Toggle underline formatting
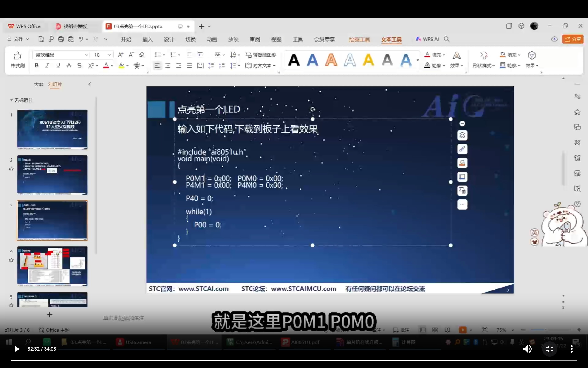This screenshot has height=368, width=588. (58, 66)
